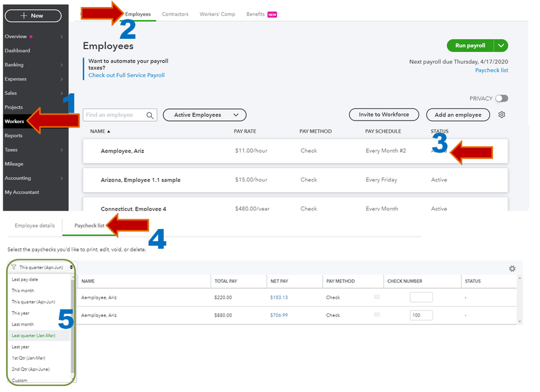Open the Active Employees filter dropdown
Viewport: 540px width, 392px height.
pos(204,115)
